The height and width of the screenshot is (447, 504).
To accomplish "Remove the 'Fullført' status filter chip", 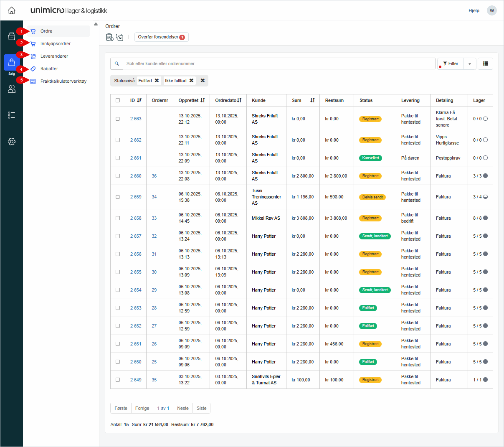I will tap(157, 81).
